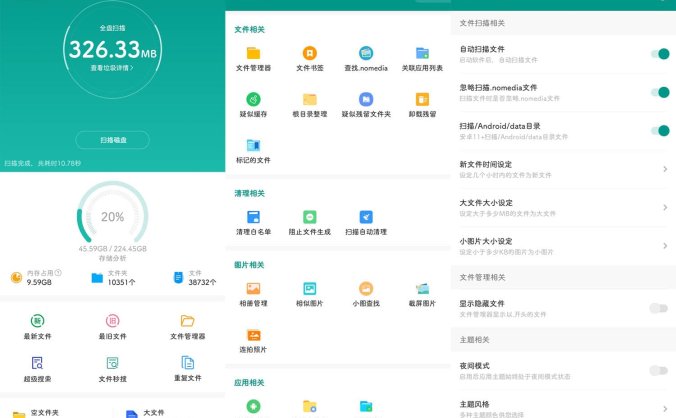Open the 根目录整理 icon
This screenshot has height=418, width=676.
310,99
